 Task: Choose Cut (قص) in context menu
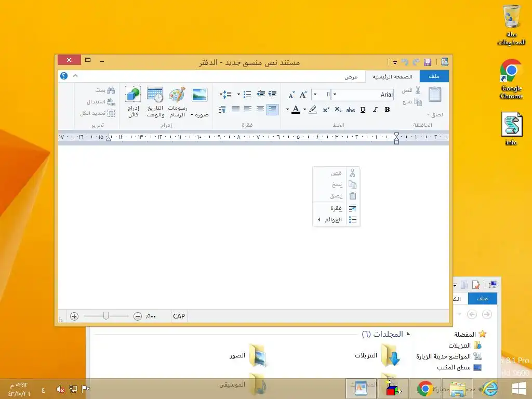point(336,173)
